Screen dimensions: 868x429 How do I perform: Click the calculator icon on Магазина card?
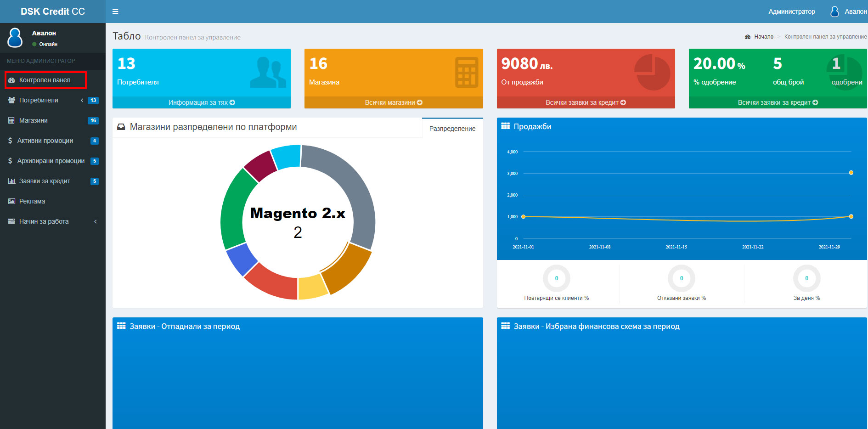click(467, 72)
